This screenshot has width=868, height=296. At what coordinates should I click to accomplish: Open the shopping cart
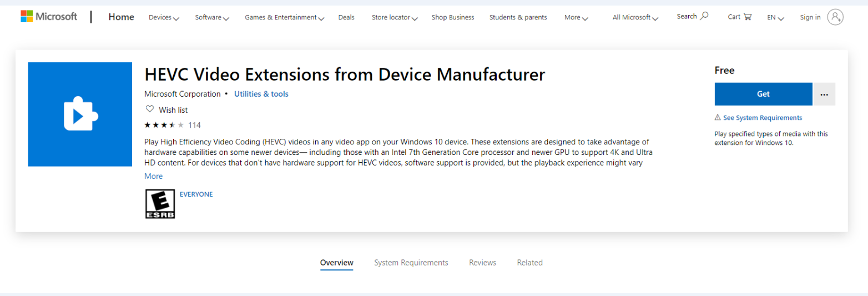click(x=740, y=17)
